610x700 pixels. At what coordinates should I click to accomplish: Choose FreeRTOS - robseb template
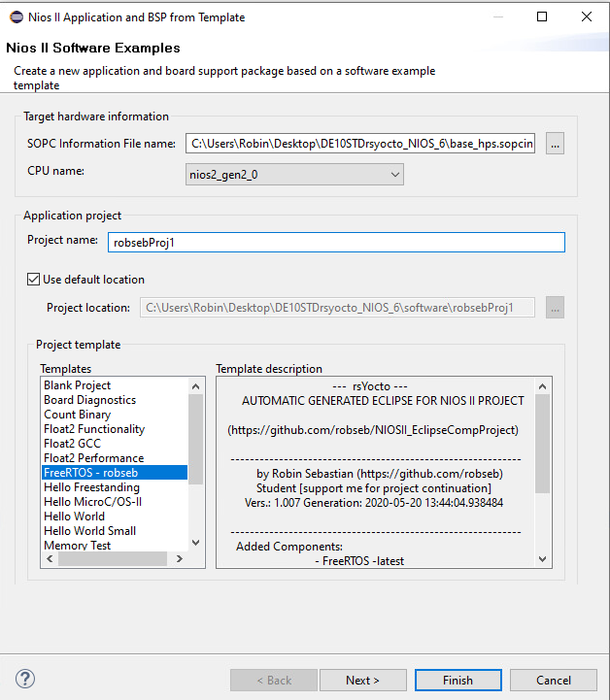pos(93,473)
